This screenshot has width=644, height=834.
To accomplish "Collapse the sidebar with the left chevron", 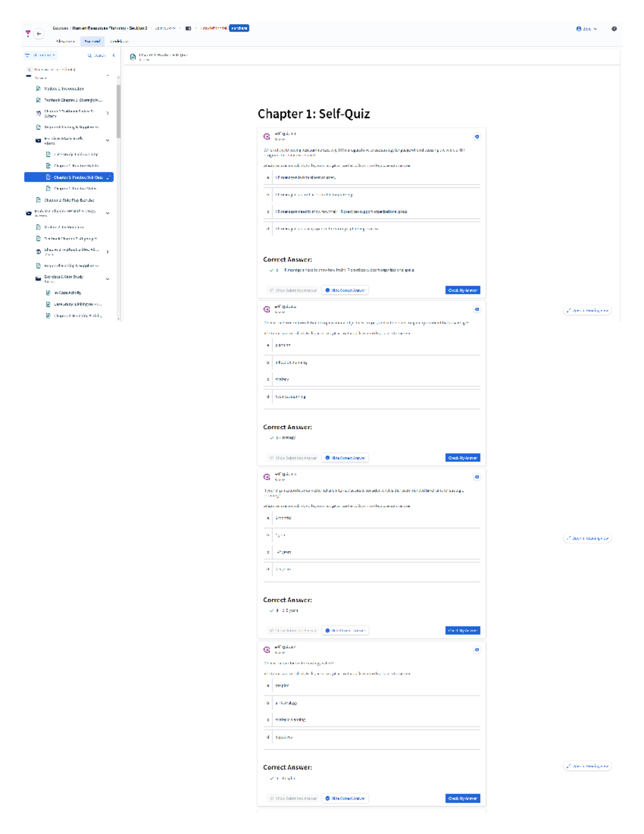I will click(x=114, y=55).
